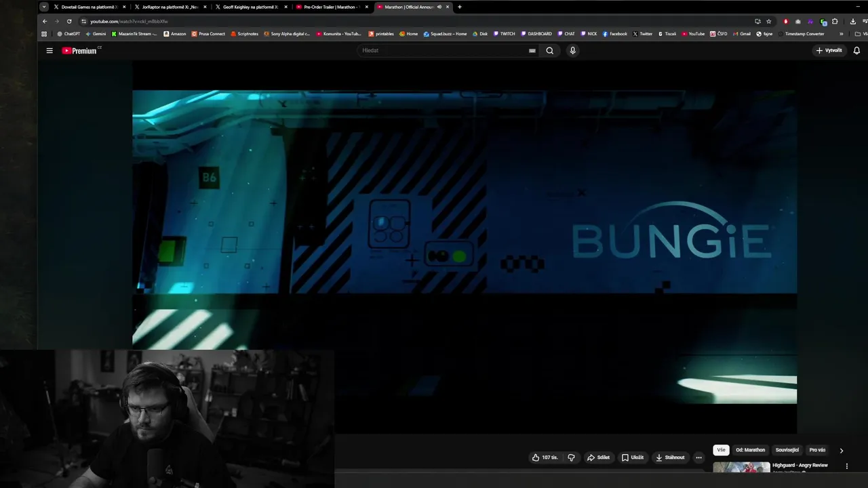Run search with magnifier button
The image size is (868, 488).
550,51
